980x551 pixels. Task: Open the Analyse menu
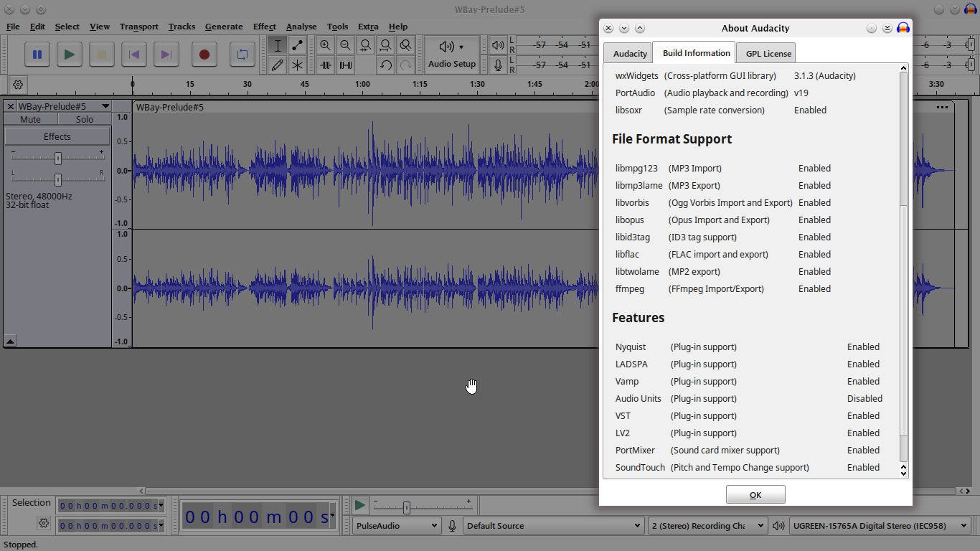[301, 27]
